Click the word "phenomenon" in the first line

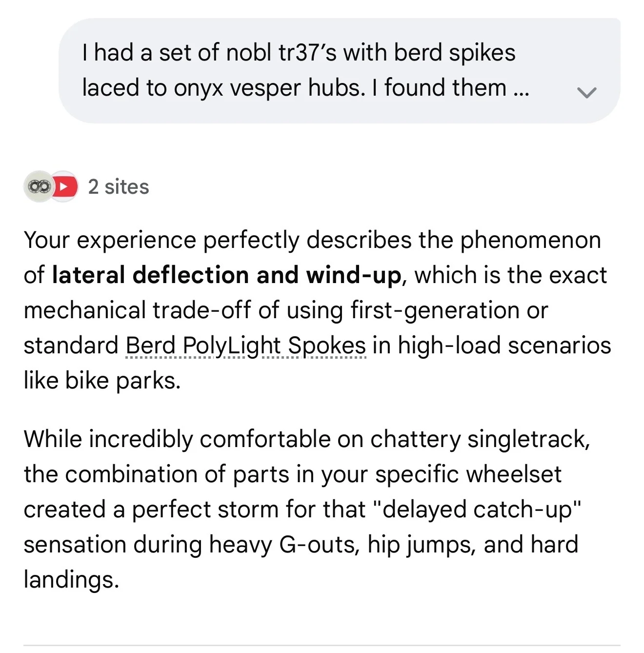(x=530, y=241)
